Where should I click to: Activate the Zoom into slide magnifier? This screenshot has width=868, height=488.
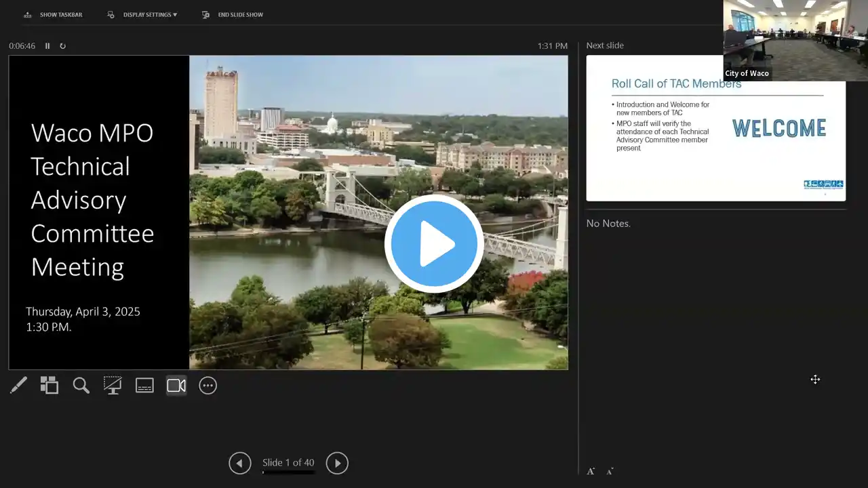81,386
